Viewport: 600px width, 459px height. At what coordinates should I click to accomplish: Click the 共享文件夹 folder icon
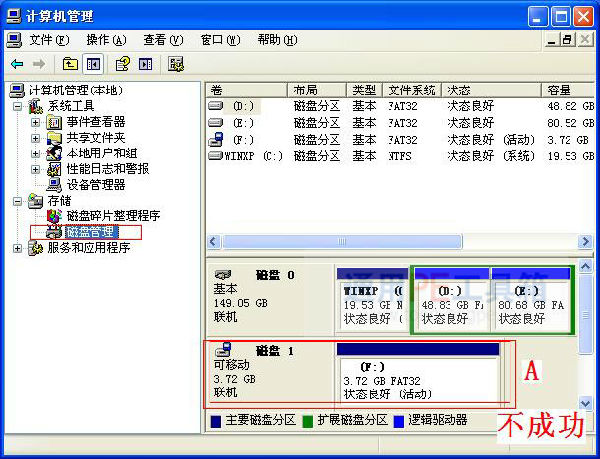54,138
